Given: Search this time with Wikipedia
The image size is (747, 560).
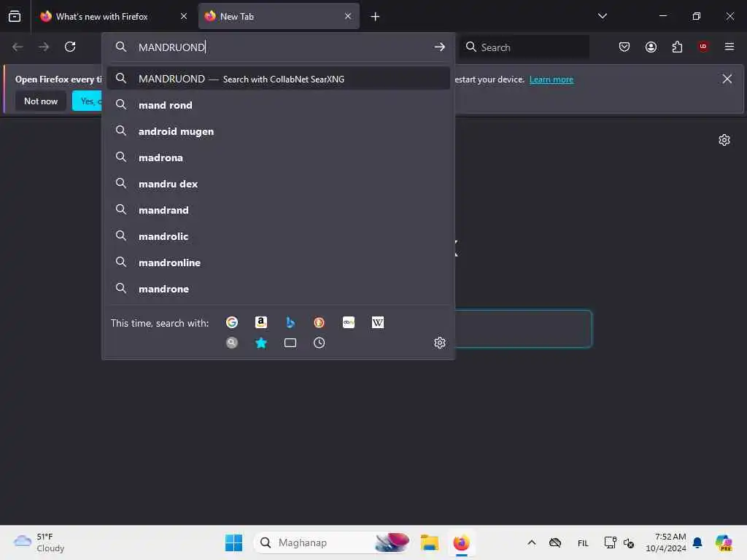Looking at the screenshot, I should [x=378, y=322].
